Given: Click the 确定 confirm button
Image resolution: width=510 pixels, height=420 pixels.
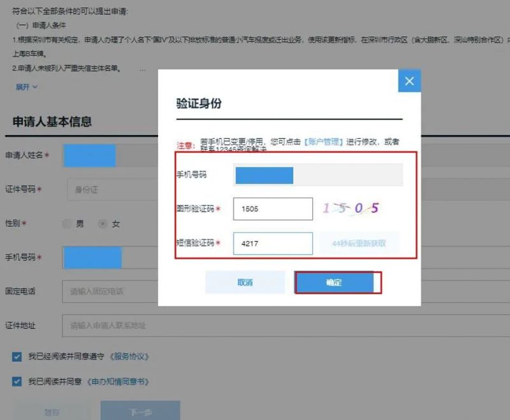Looking at the screenshot, I should coord(334,282).
